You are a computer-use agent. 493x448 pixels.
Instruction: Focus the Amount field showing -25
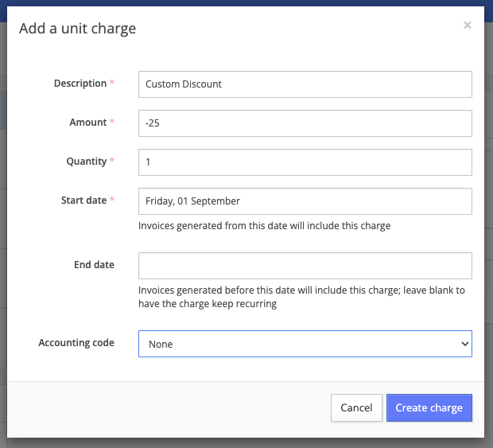tap(305, 123)
